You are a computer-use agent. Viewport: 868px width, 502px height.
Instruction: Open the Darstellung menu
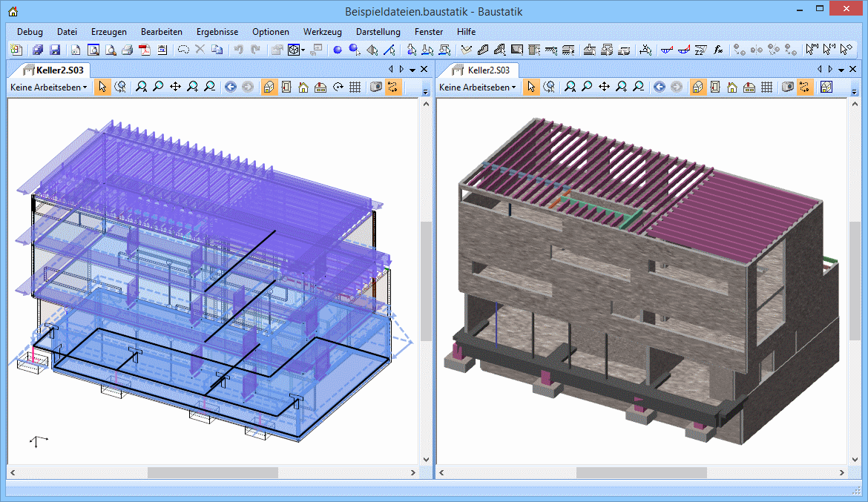click(x=378, y=32)
